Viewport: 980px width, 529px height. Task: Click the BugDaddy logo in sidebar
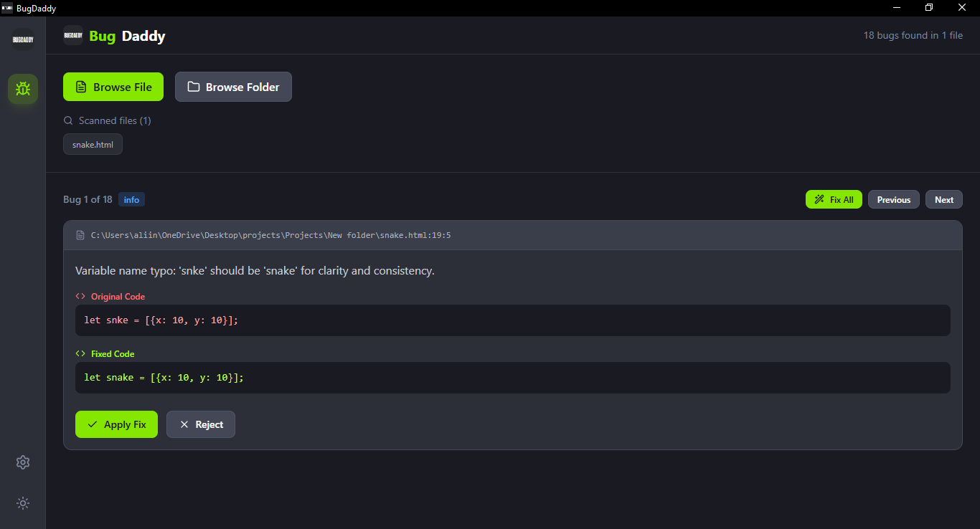tap(23, 39)
